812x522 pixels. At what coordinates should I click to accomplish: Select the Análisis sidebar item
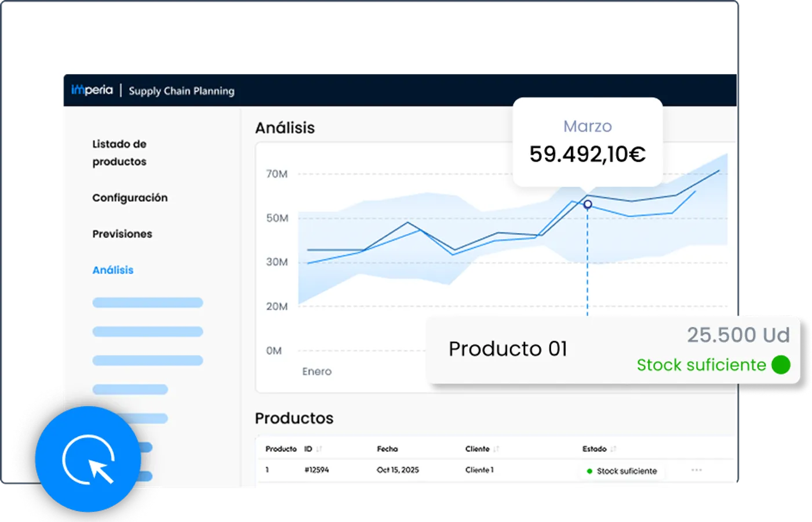tap(113, 270)
